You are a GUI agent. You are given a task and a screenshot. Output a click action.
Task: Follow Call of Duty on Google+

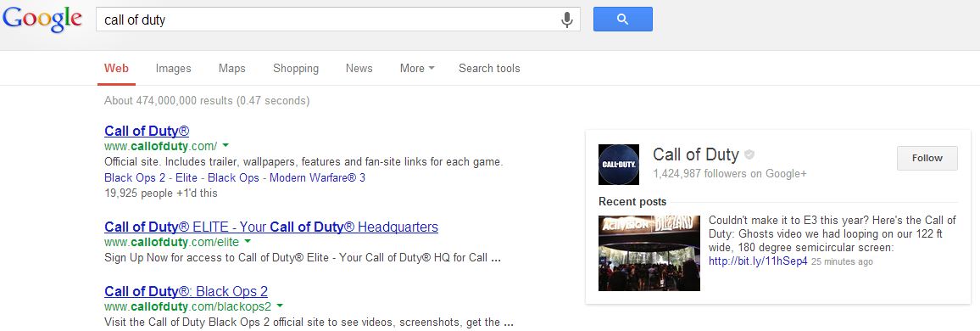[927, 159]
